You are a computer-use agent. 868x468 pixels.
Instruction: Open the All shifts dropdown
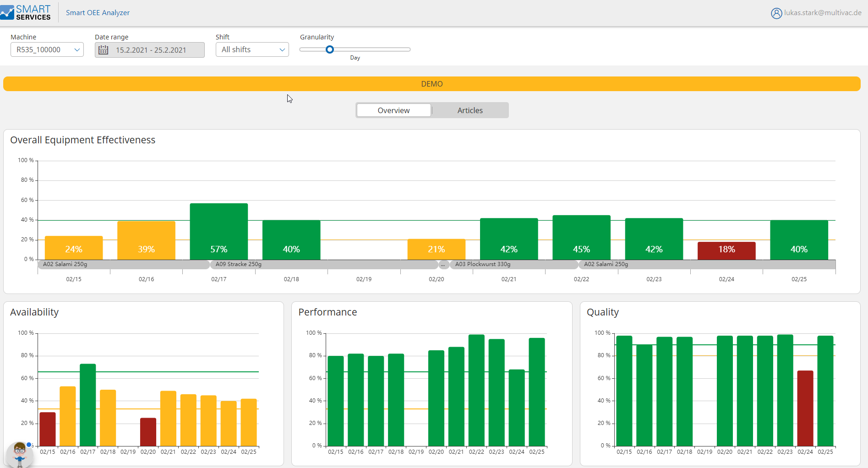point(252,49)
